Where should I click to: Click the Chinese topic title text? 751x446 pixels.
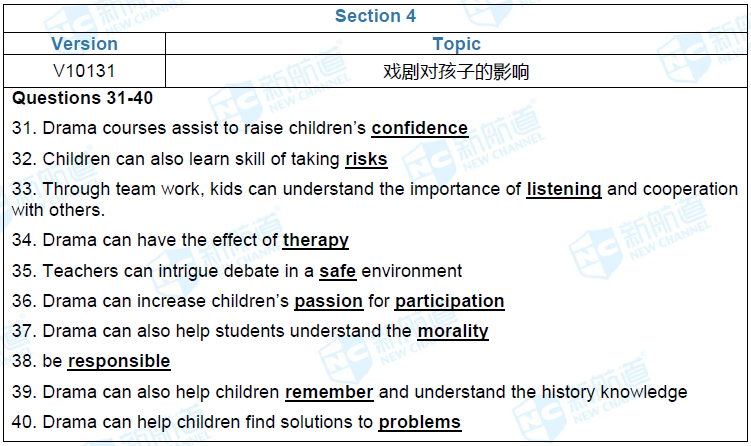tap(456, 72)
